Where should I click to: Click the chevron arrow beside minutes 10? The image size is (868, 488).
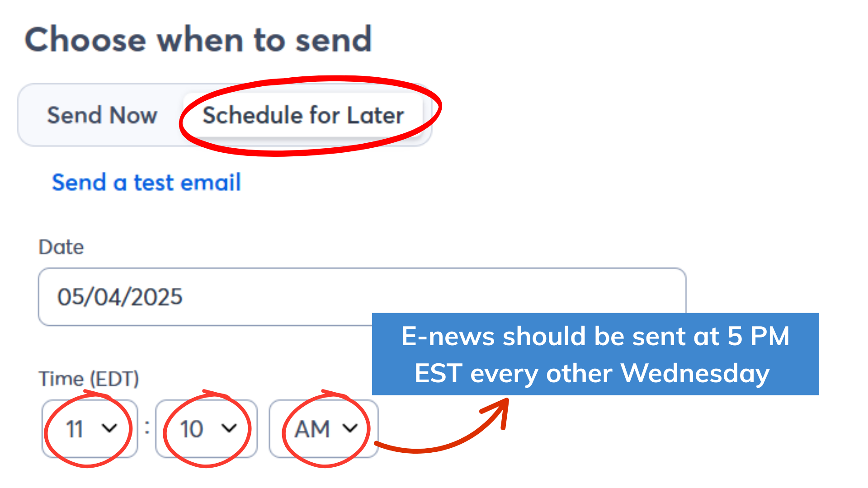(x=229, y=428)
